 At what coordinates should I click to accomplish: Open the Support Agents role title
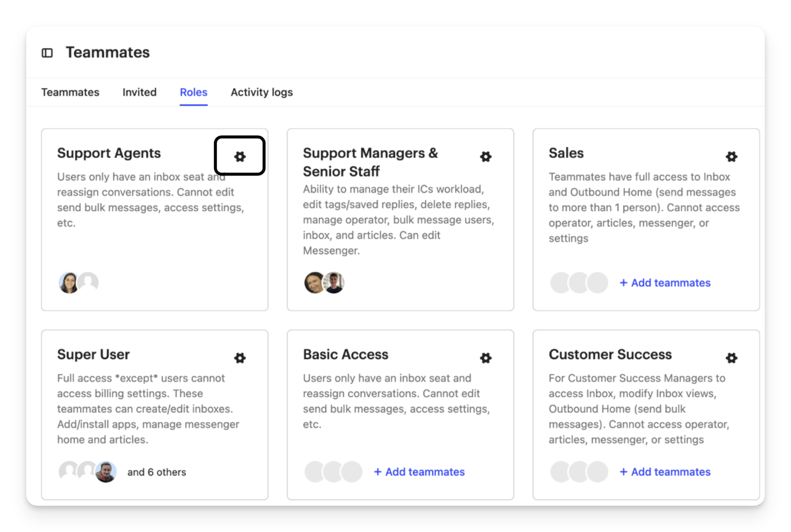click(109, 153)
